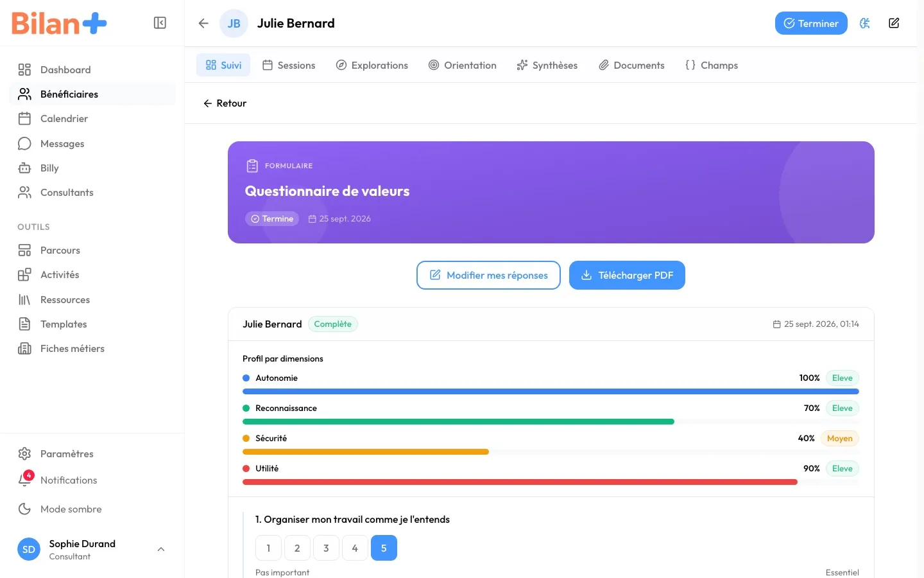This screenshot has height=578, width=924.
Task: Click the SD user avatar
Action: [x=29, y=549]
